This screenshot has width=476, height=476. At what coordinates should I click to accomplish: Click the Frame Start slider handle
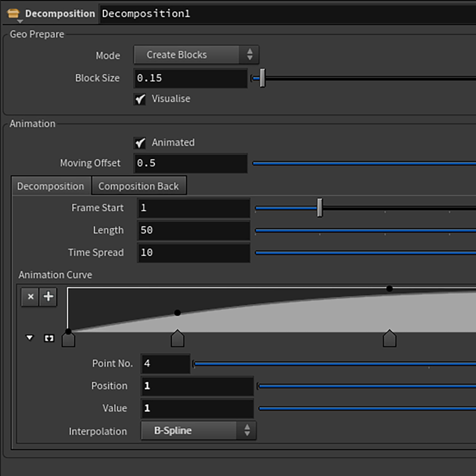pyautogui.click(x=319, y=208)
